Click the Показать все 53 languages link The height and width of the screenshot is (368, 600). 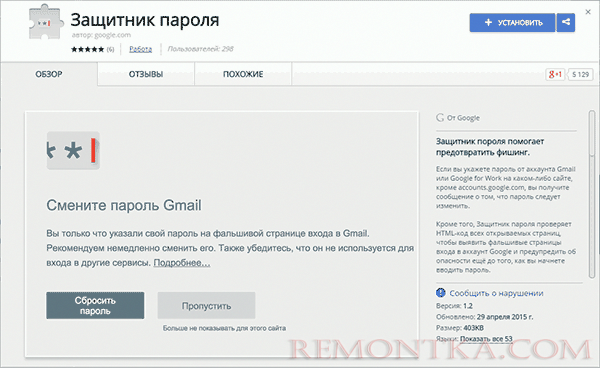tap(486, 339)
